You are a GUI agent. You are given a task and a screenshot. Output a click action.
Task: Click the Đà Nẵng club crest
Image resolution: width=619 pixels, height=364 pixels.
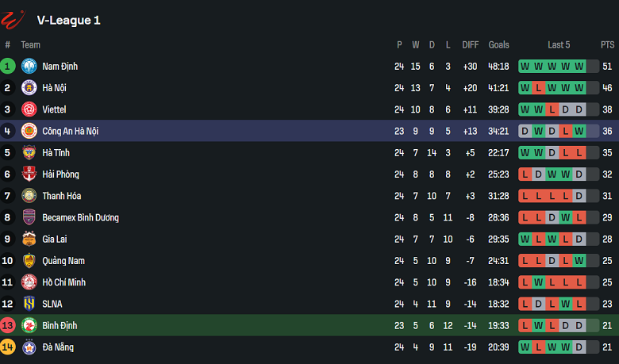click(29, 347)
